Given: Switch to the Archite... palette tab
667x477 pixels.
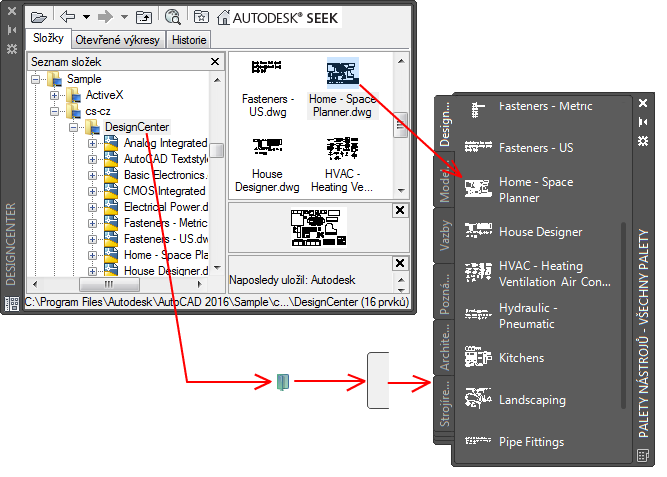Looking at the screenshot, I should [444, 348].
